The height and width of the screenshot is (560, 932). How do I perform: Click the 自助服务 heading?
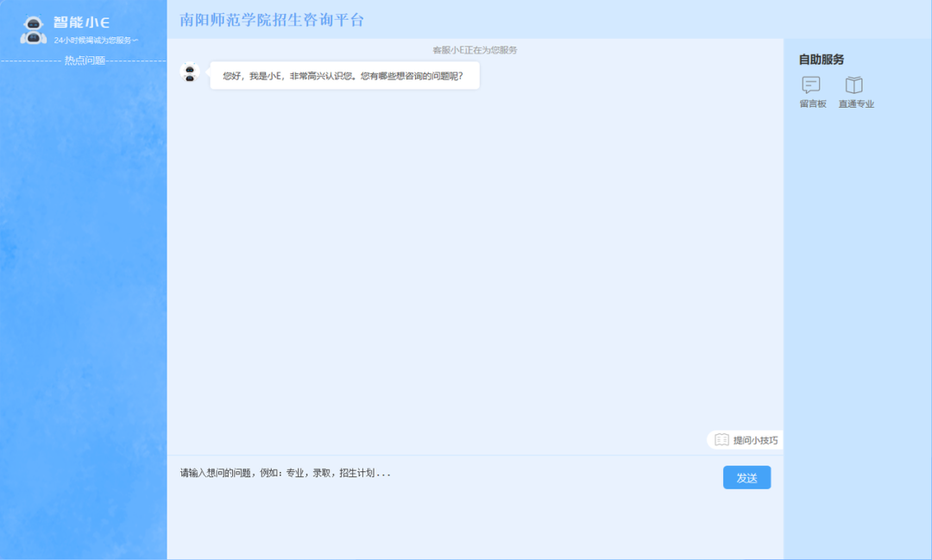click(822, 60)
